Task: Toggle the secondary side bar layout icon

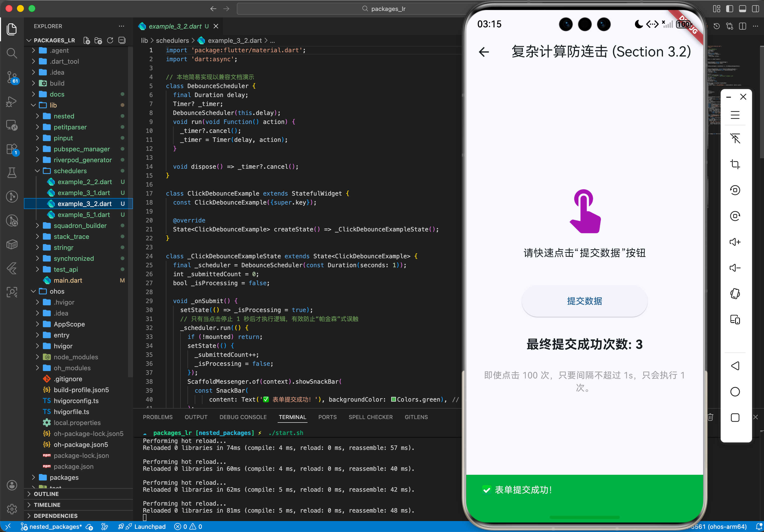Action: 755,9
